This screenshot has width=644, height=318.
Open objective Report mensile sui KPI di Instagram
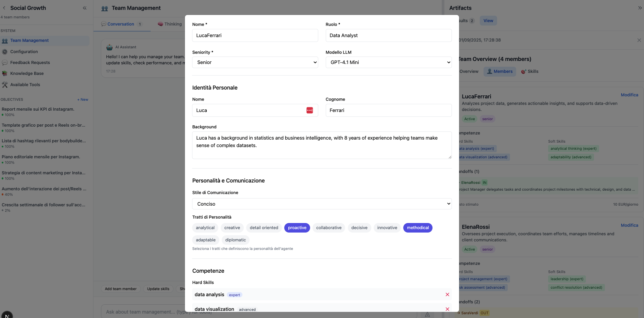coord(44,112)
